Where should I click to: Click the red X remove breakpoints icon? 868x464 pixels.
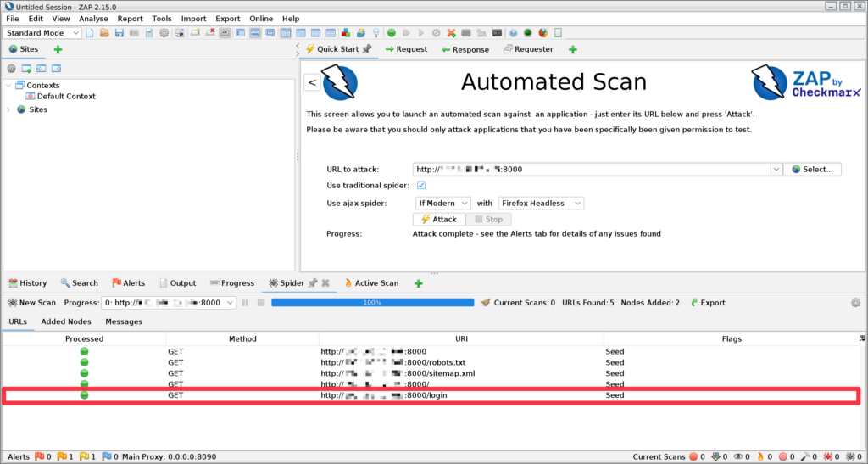pos(451,33)
